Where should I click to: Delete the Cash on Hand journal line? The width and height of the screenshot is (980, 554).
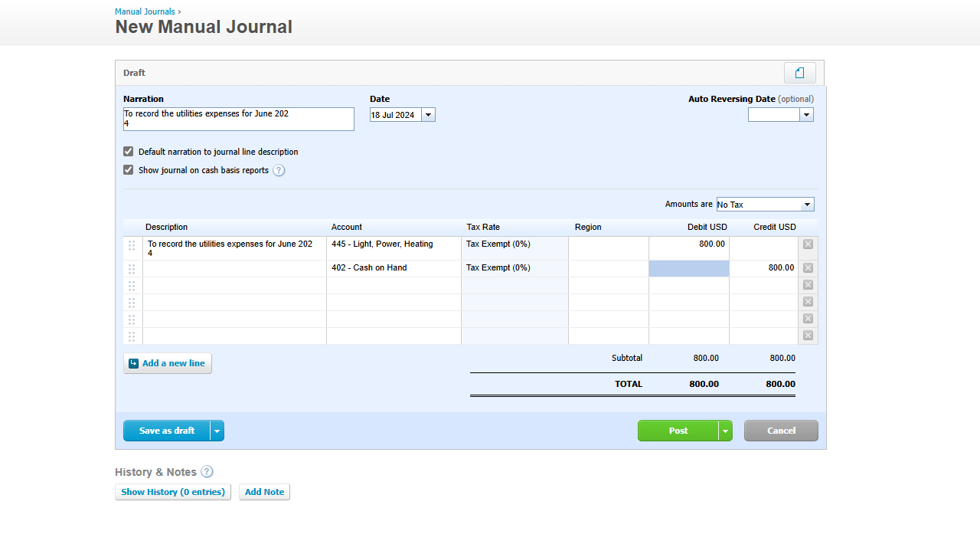pyautogui.click(x=808, y=268)
